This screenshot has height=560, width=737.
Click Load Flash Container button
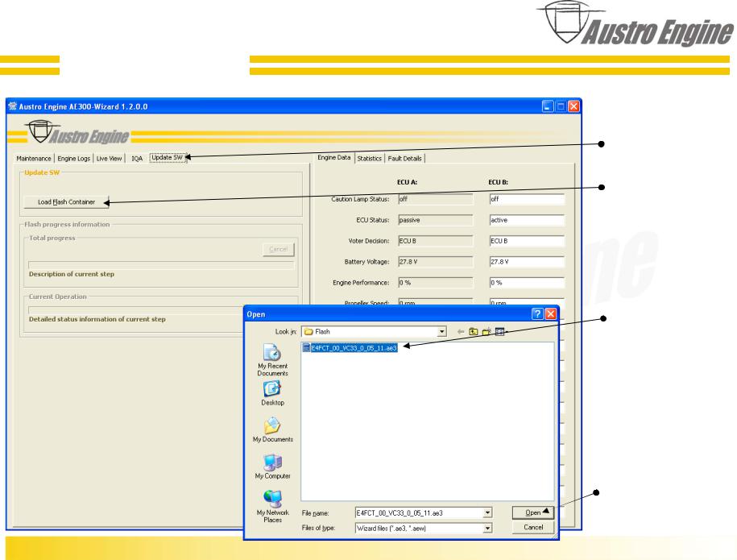(66, 201)
